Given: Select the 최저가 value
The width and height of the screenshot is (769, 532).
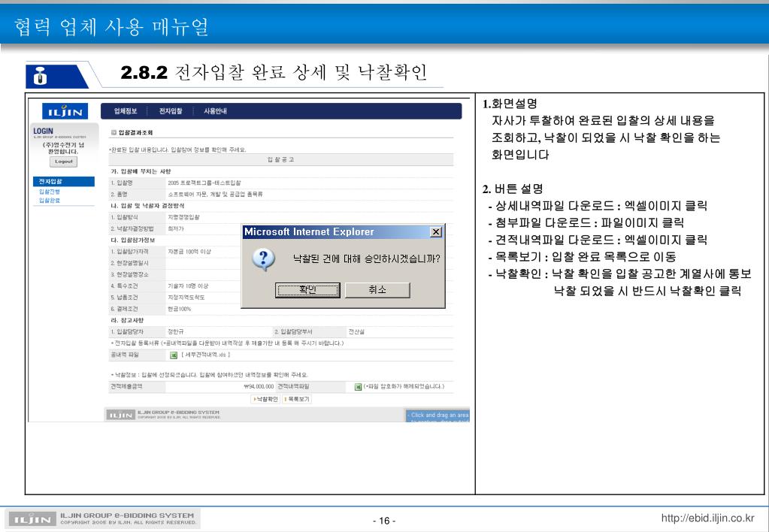Looking at the screenshot, I should [176, 229].
